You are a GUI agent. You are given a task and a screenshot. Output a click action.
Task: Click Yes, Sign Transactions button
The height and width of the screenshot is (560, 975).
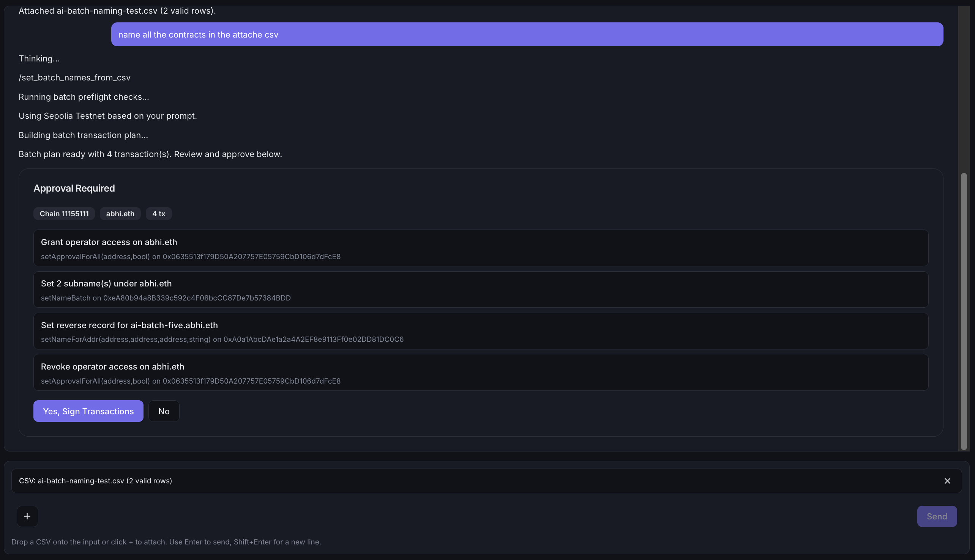pyautogui.click(x=88, y=411)
